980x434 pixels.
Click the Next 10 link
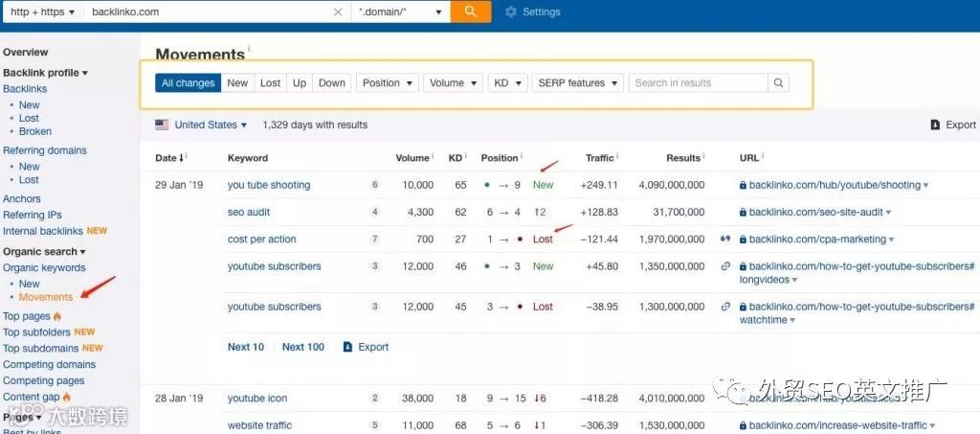pos(246,347)
